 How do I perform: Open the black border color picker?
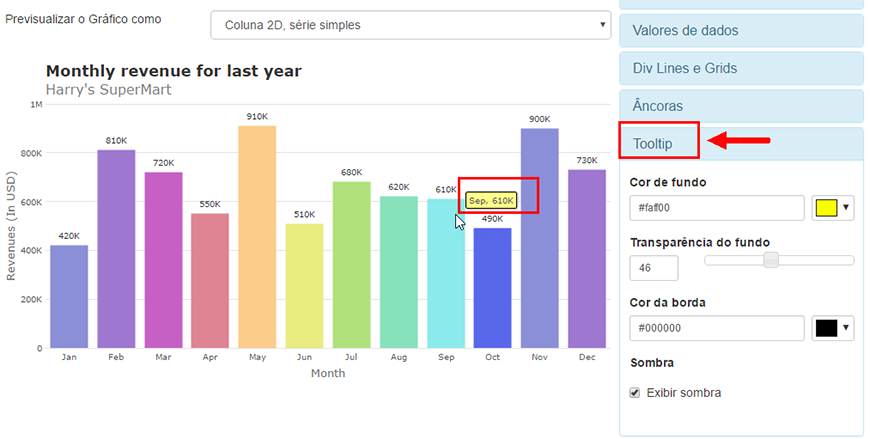(x=832, y=328)
